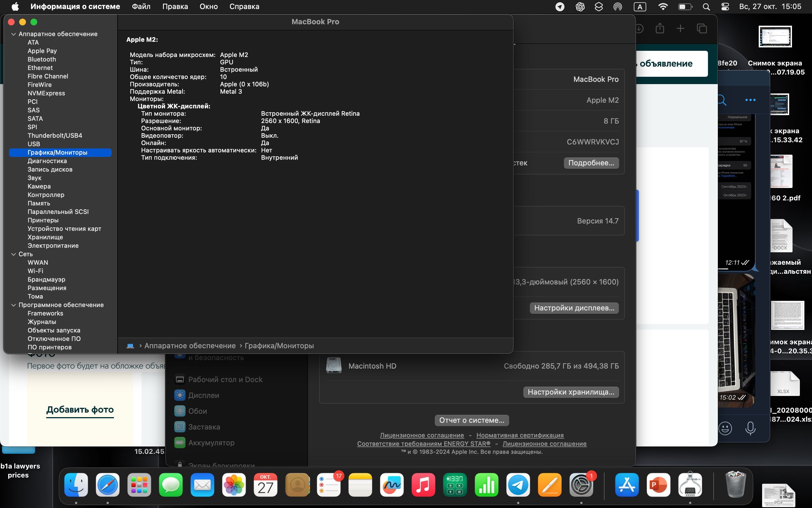The width and height of the screenshot is (812, 508).
Task: Open Соответствие требованиям ENERGY STAR link
Action: pos(423,443)
